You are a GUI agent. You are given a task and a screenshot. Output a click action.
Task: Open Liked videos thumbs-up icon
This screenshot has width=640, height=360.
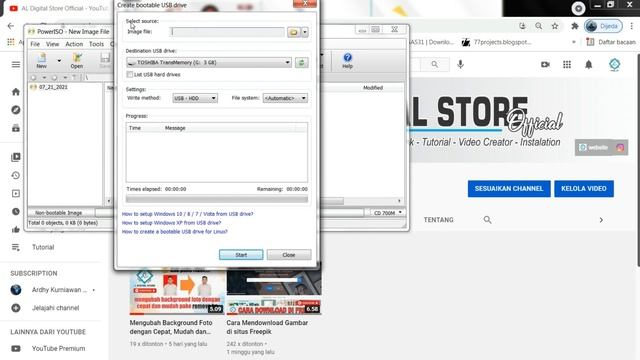(x=16, y=229)
